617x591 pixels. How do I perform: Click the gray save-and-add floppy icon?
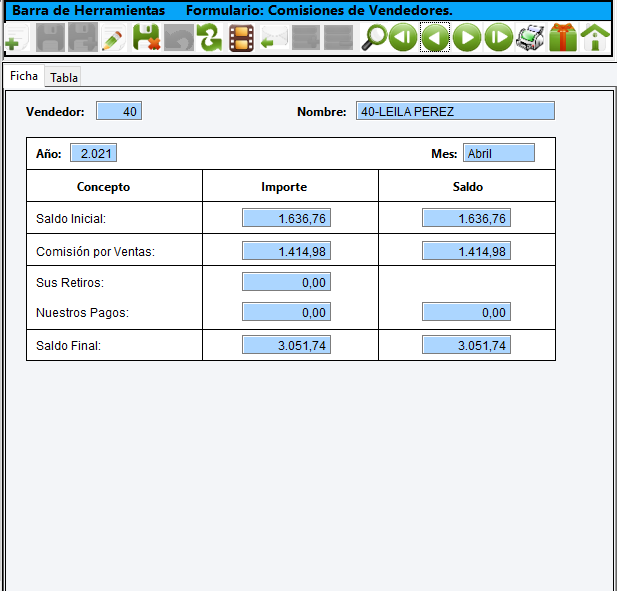[83, 38]
